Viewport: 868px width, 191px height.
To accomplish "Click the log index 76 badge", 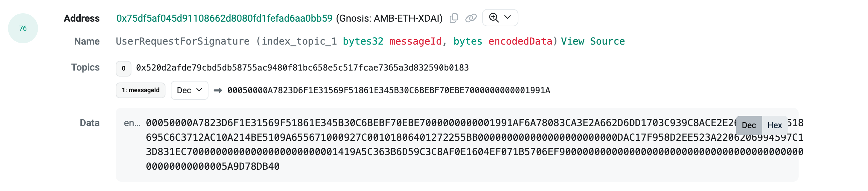I will point(23,28).
